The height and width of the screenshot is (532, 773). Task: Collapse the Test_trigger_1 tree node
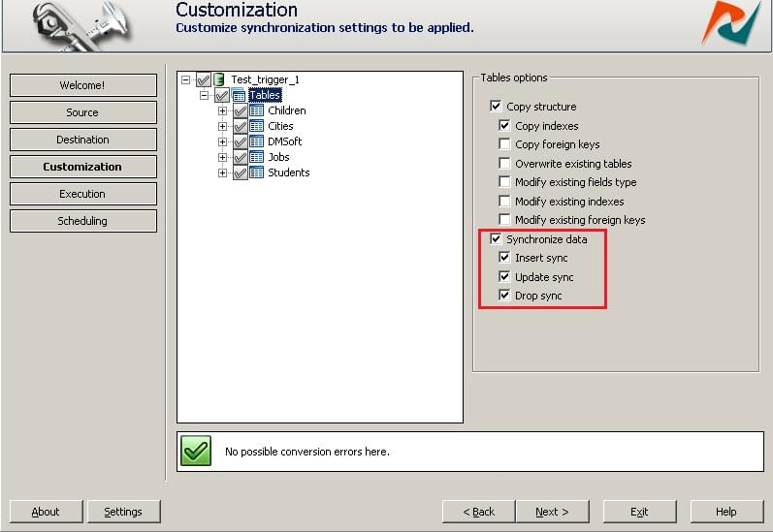tap(185, 79)
